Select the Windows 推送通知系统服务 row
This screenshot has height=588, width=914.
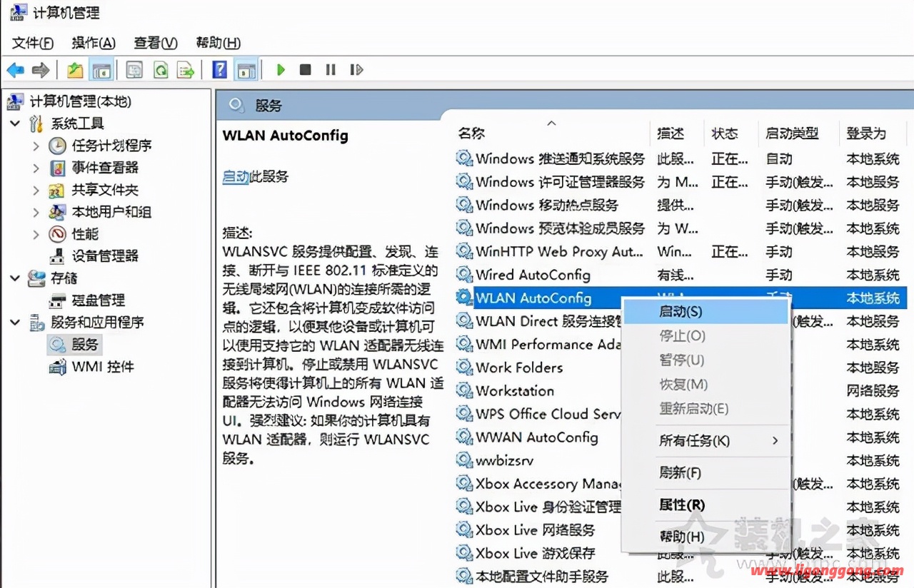pos(681,159)
